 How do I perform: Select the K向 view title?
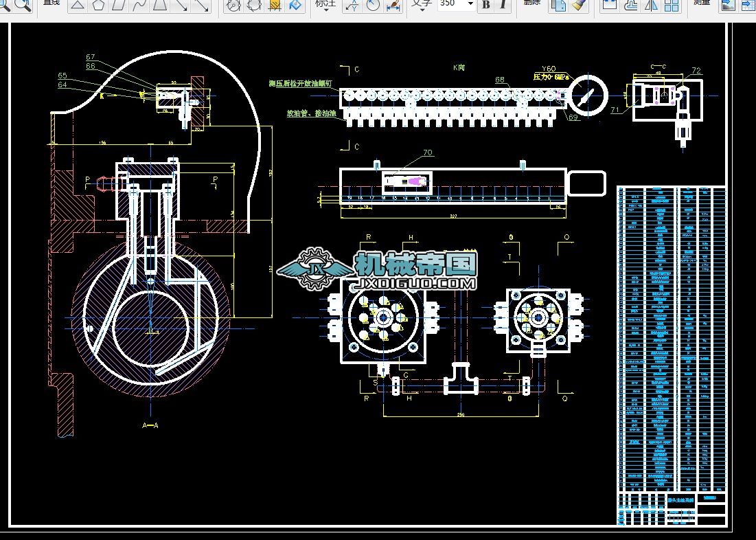click(459, 67)
